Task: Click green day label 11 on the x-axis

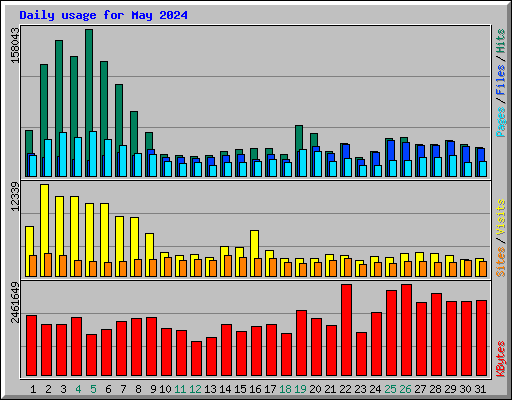Action: coord(180,389)
